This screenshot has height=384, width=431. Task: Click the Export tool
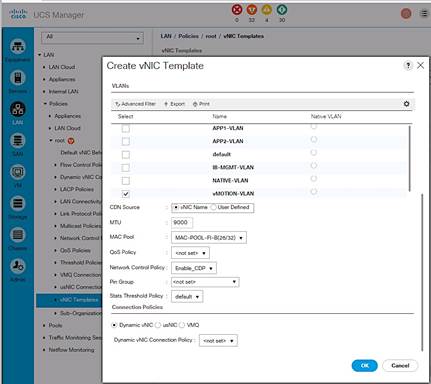[x=174, y=104]
